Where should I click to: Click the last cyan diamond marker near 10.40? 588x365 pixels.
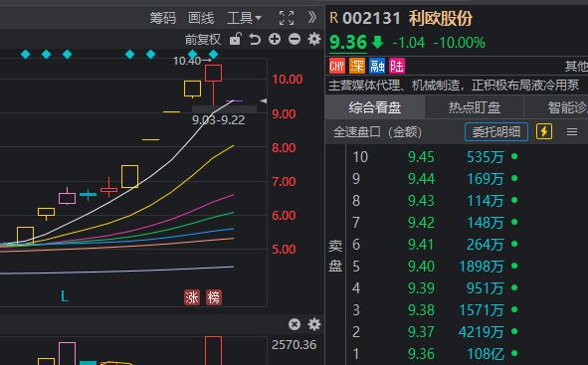point(213,55)
